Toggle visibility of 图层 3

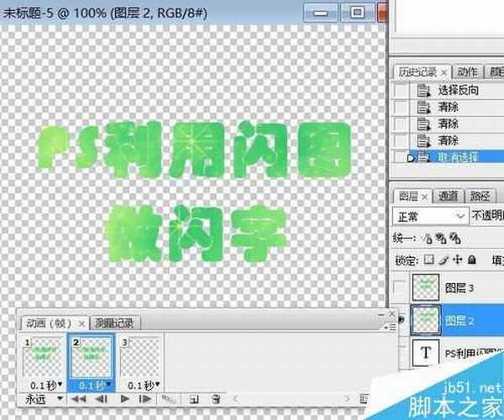[x=398, y=288]
